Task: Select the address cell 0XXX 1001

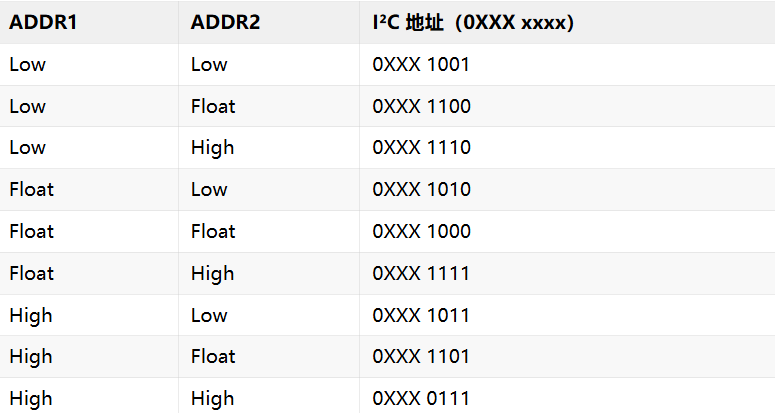Action: click(421, 64)
